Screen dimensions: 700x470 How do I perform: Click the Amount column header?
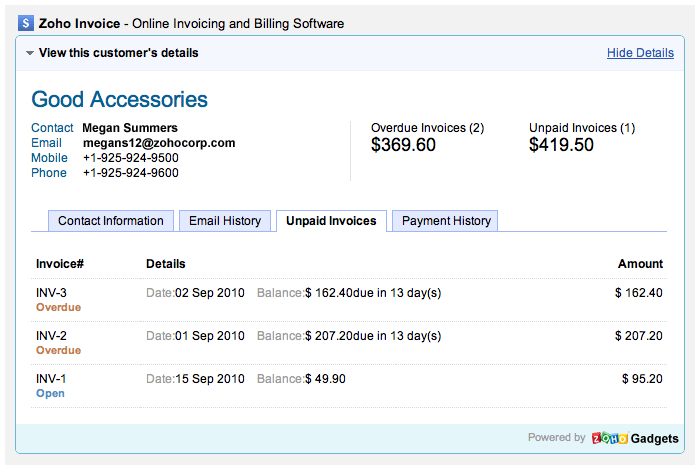[640, 264]
